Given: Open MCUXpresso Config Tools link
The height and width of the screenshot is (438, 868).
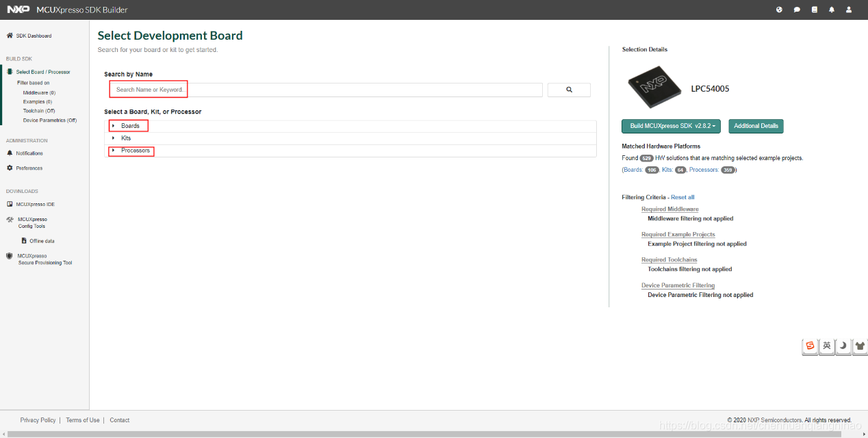Looking at the screenshot, I should 32,222.
